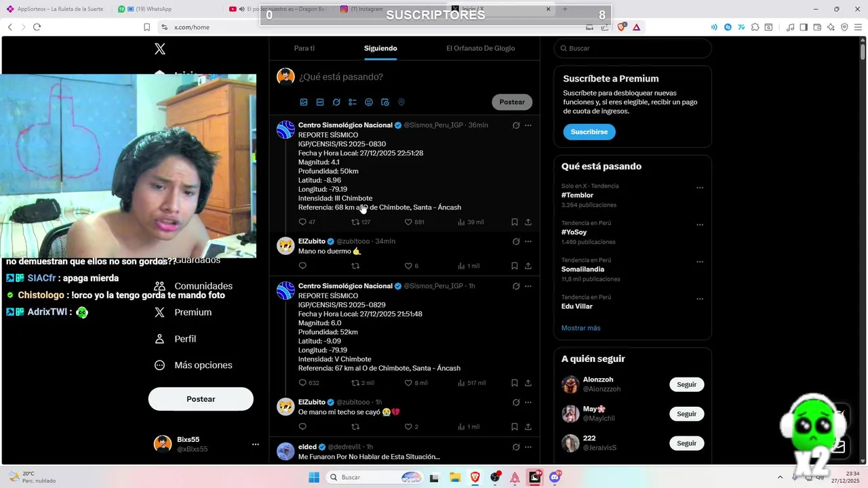Open the Bixs55 account switcher menu
The height and width of the screenshot is (488, 868).
[256, 445]
